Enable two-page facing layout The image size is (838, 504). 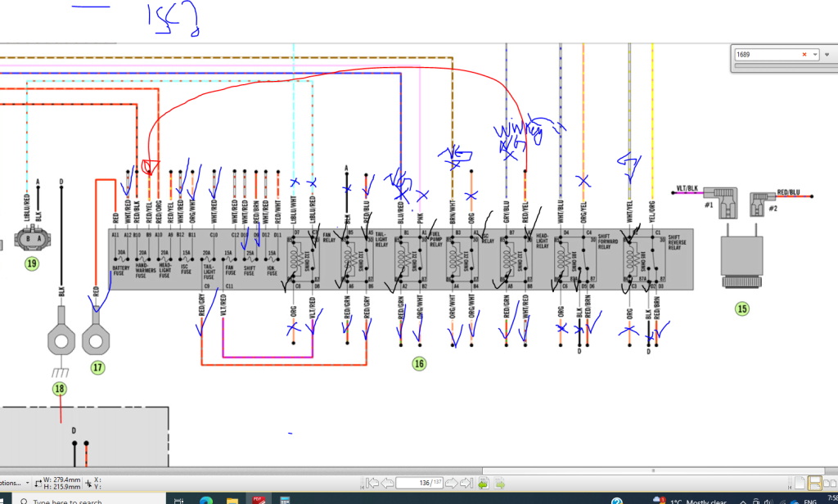829,484
